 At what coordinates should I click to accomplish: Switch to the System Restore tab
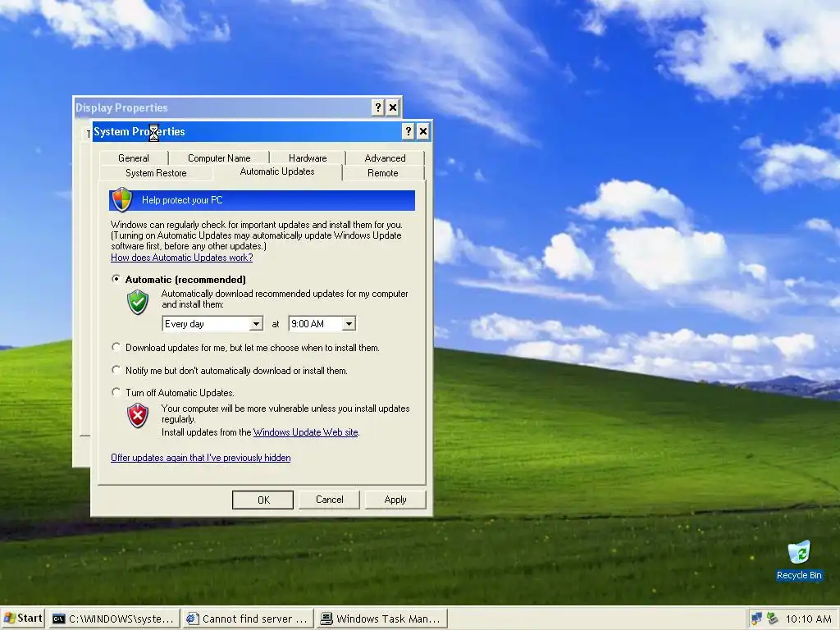pyautogui.click(x=156, y=173)
